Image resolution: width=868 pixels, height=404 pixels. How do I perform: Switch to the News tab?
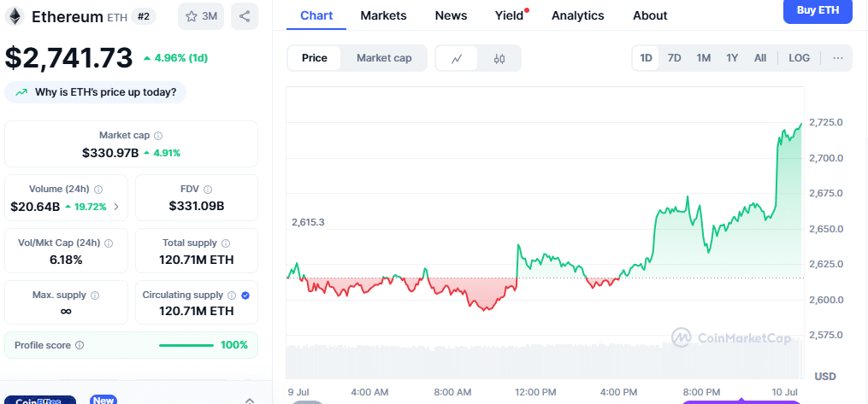click(x=452, y=15)
